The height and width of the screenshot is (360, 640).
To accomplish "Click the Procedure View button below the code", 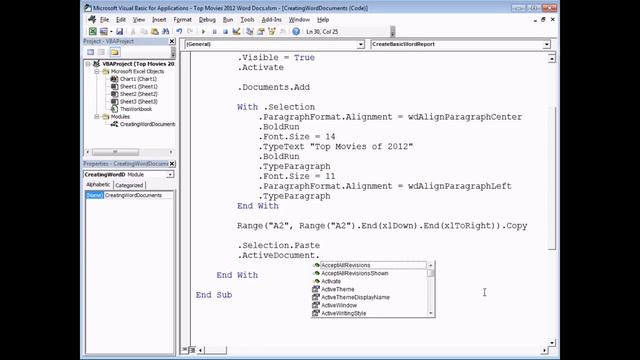I will (x=185, y=350).
